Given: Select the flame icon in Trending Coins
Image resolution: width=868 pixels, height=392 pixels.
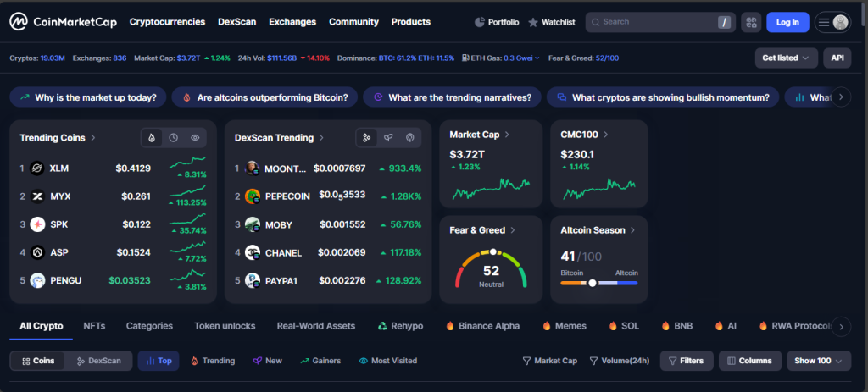Looking at the screenshot, I should (152, 137).
